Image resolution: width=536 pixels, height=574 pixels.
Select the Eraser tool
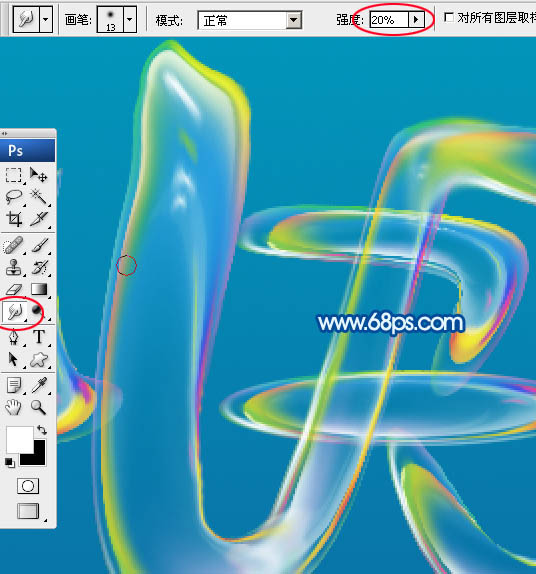14,290
